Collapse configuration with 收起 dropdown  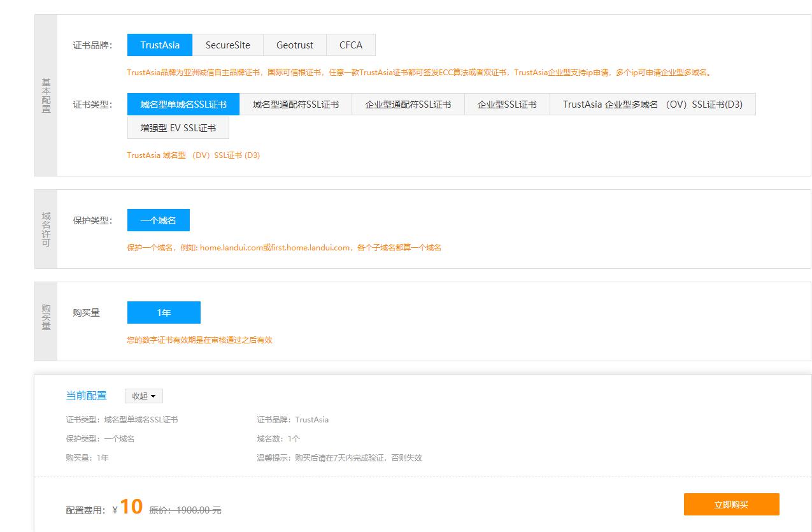[x=143, y=396]
